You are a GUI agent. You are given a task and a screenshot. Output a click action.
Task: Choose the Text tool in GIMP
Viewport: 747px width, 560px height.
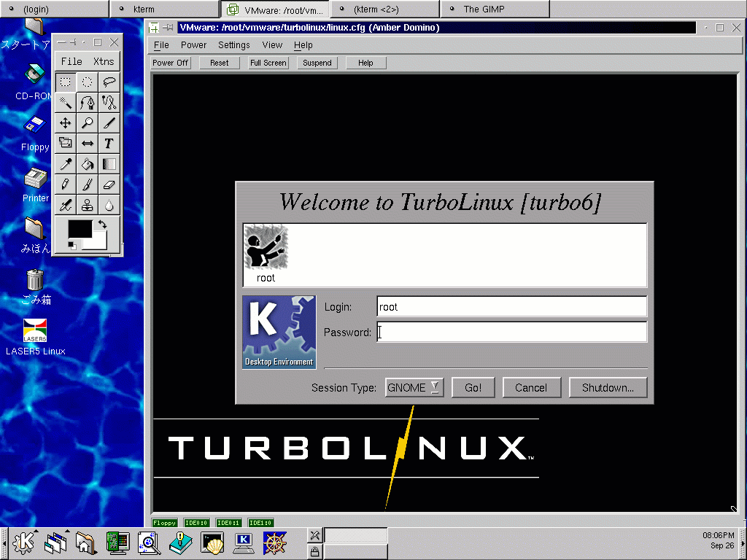pos(109,144)
